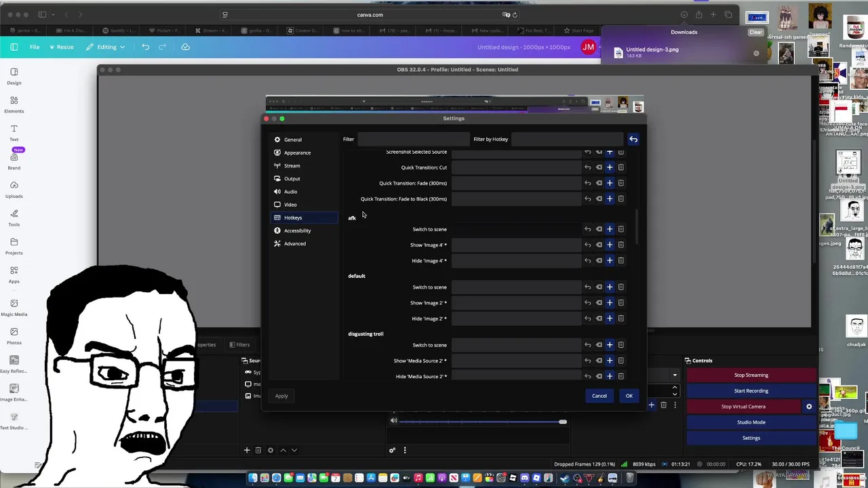
Task: Open Canva File menu
Action: (x=35, y=47)
